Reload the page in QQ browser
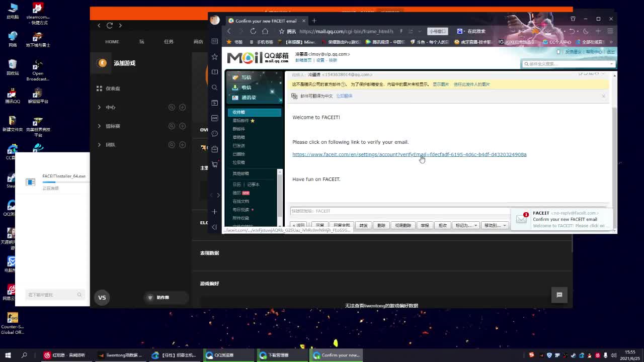This screenshot has width=644, height=362. (x=253, y=31)
